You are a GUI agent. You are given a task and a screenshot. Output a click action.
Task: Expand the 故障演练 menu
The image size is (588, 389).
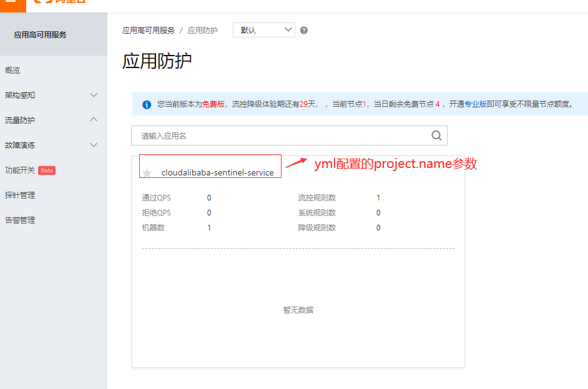point(54,145)
